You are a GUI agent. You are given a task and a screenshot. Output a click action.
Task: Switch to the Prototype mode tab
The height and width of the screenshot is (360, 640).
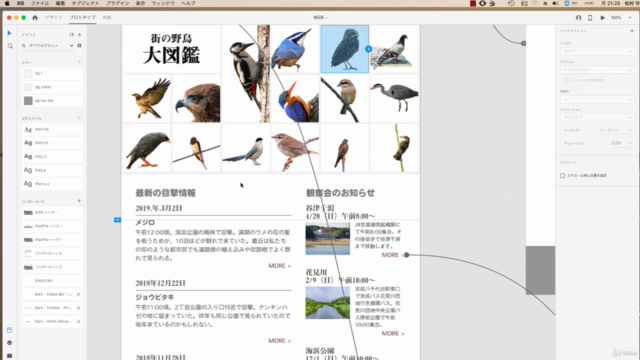pyautogui.click(x=82, y=18)
